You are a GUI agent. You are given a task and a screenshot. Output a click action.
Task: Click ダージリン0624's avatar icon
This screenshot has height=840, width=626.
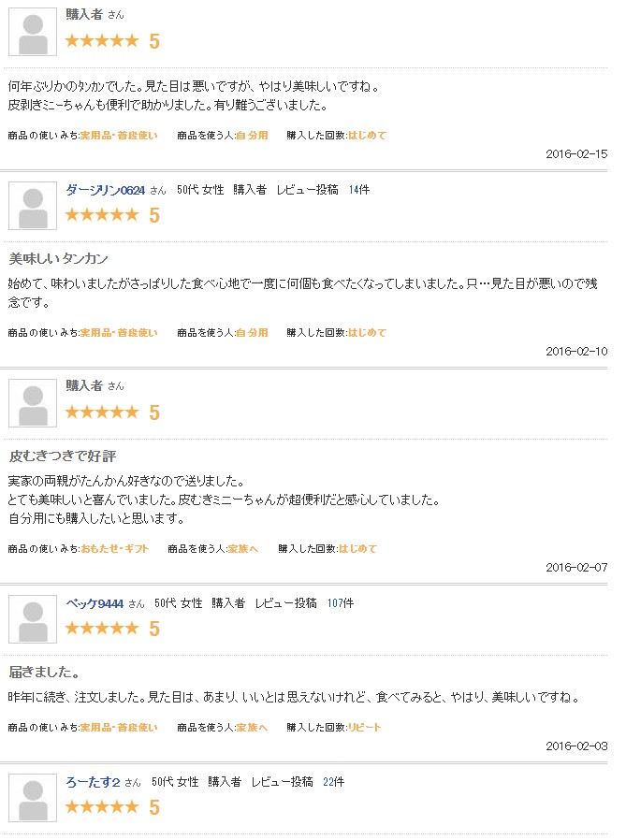(33, 206)
